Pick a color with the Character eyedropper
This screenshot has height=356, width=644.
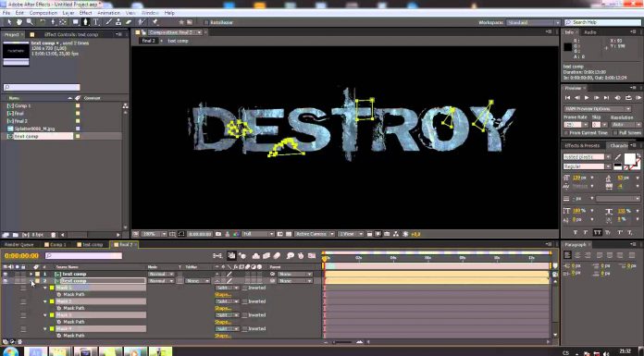(x=618, y=157)
